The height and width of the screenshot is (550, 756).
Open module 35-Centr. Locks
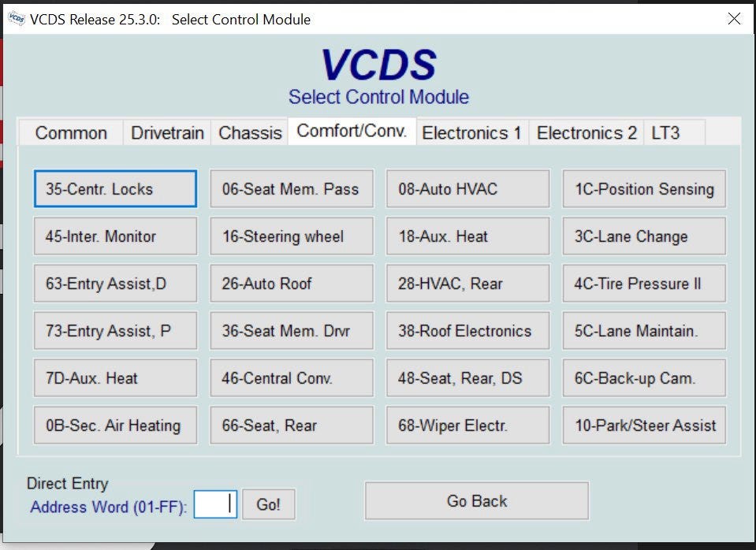[x=115, y=188]
